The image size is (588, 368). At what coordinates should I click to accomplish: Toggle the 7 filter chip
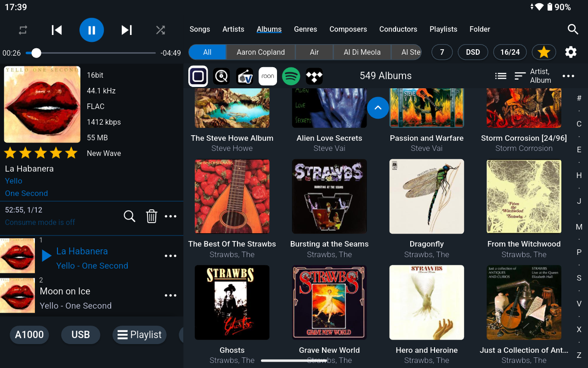point(442,52)
